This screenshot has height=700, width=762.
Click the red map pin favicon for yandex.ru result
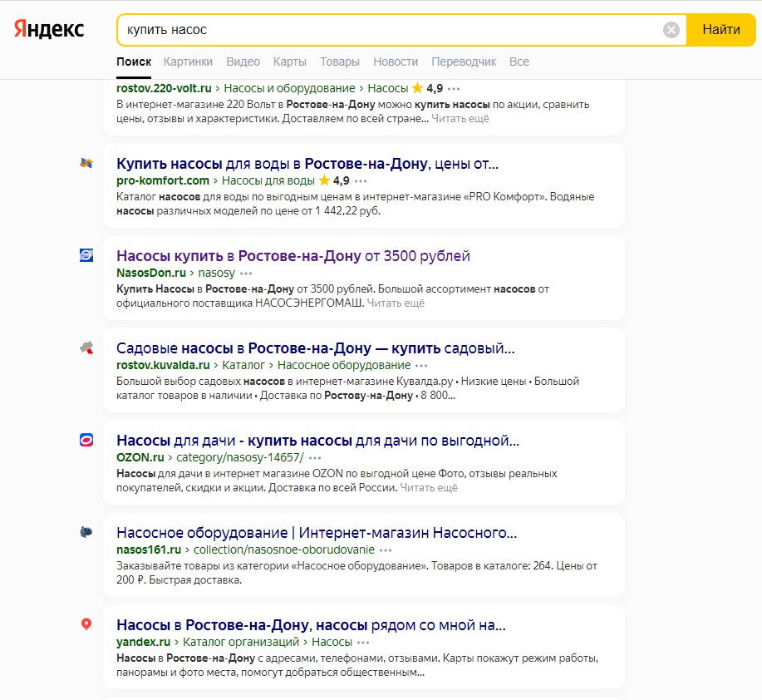86,624
